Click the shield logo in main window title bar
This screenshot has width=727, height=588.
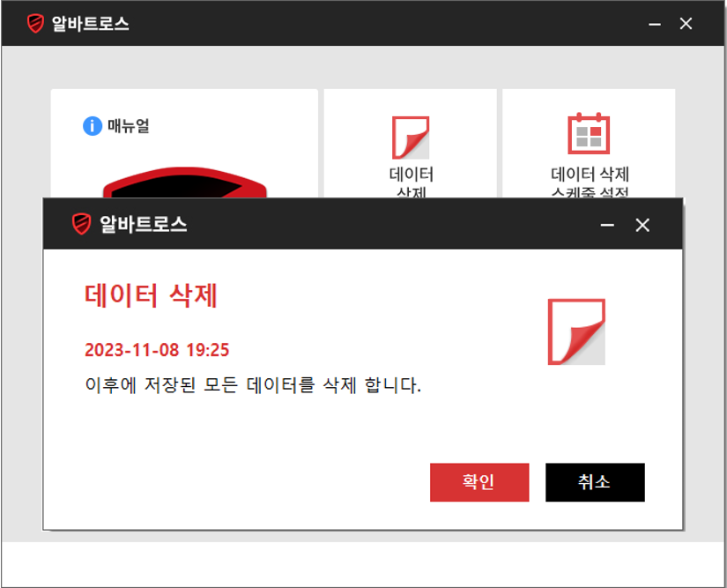click(x=36, y=24)
